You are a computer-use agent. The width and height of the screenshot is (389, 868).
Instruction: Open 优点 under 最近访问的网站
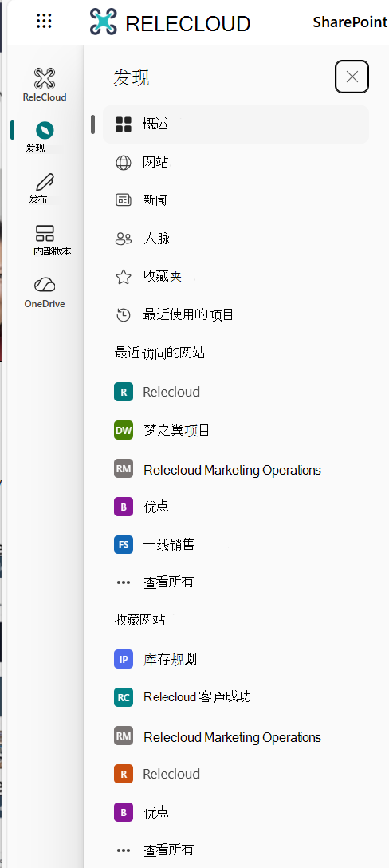[156, 507]
